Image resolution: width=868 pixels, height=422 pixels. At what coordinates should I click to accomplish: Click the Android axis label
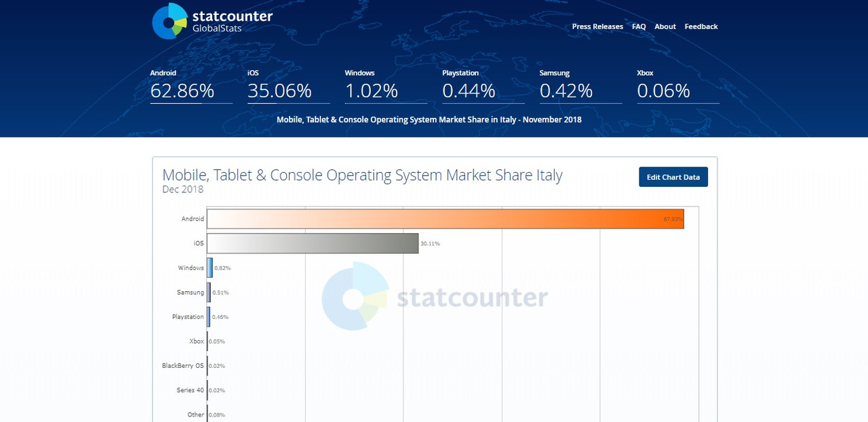(193, 219)
